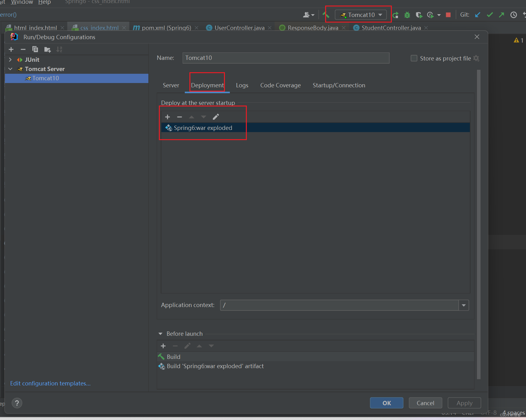Viewport: 526px width, 420px height.
Task: Create new configuration folder icon
Action: 47,49
